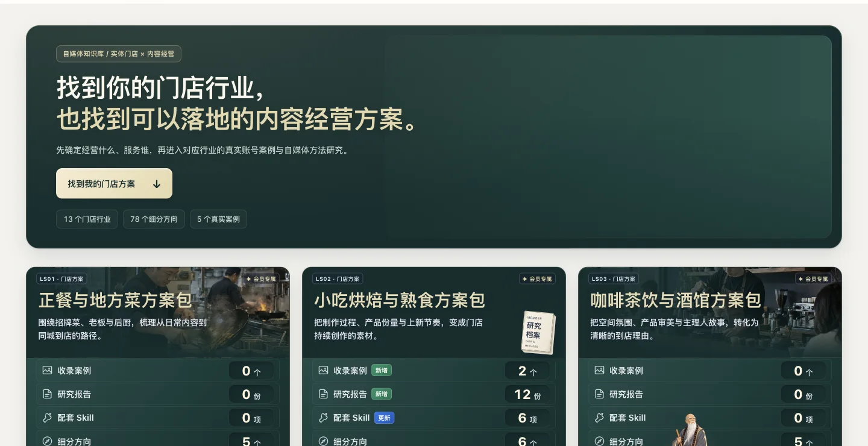The width and height of the screenshot is (868, 446).
Task: Click the 78 个细分方向 stat chip
Action: coord(154,219)
